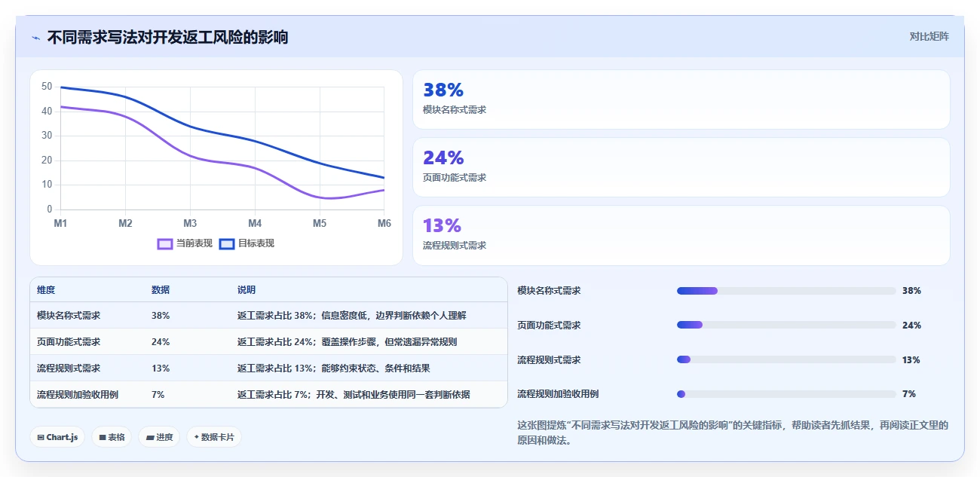The image size is (980, 477).
Task: Click the 对比矩阵 label in the header
Action: point(929,36)
